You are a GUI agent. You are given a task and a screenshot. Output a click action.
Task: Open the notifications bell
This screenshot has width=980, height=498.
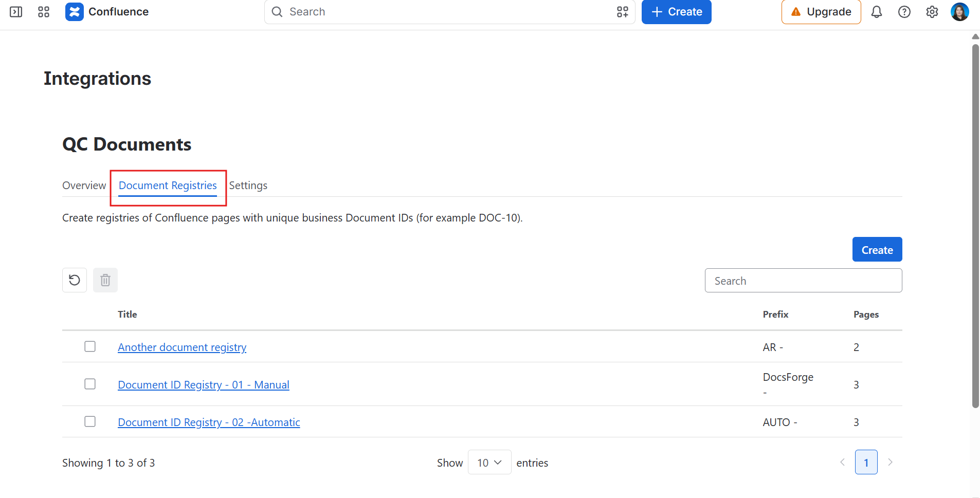tap(877, 12)
